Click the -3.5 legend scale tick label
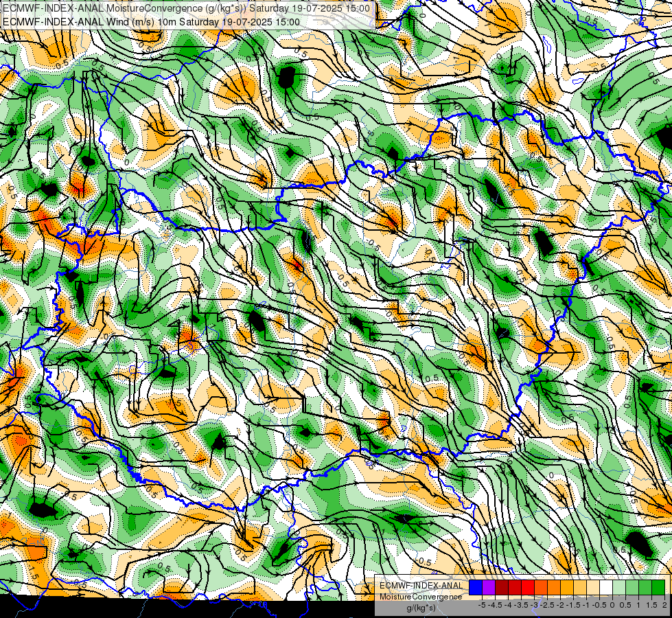 [521, 605]
